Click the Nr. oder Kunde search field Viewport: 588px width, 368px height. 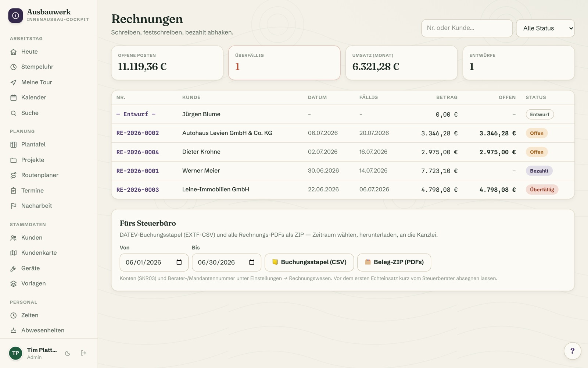[467, 28]
